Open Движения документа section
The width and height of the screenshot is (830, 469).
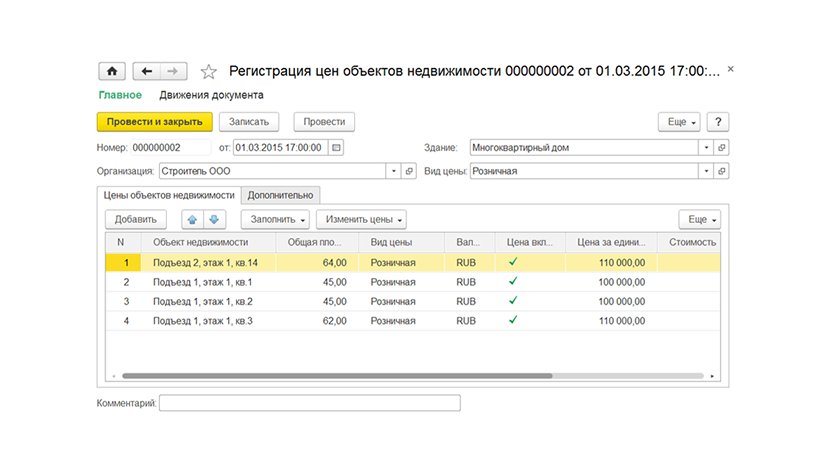click(x=211, y=95)
